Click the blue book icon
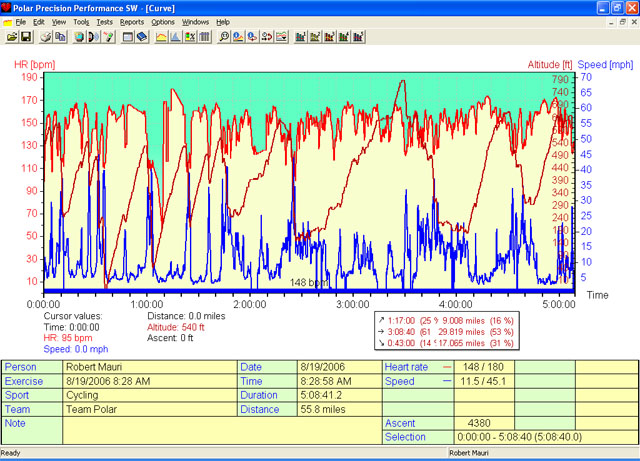640x461 pixels. coord(142,37)
